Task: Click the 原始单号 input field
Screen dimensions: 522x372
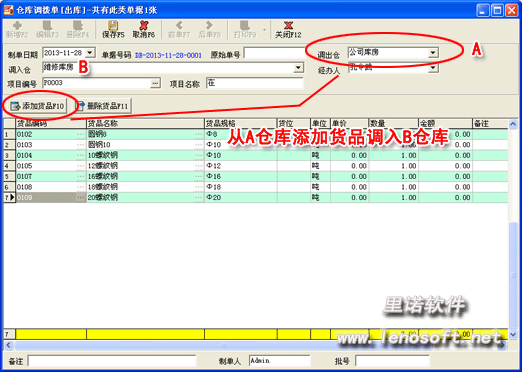Action: click(x=274, y=53)
